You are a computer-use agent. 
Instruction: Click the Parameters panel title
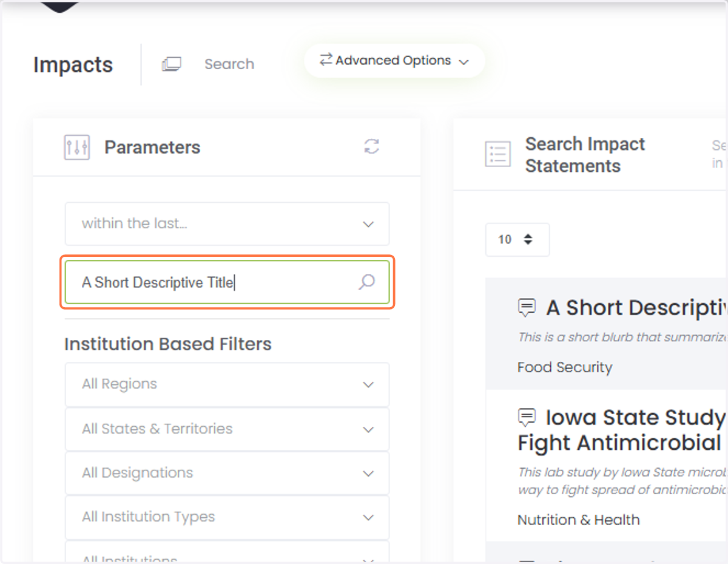pos(152,148)
